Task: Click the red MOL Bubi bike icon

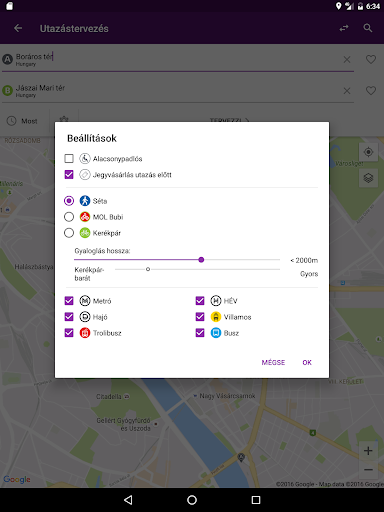Action: tap(85, 217)
